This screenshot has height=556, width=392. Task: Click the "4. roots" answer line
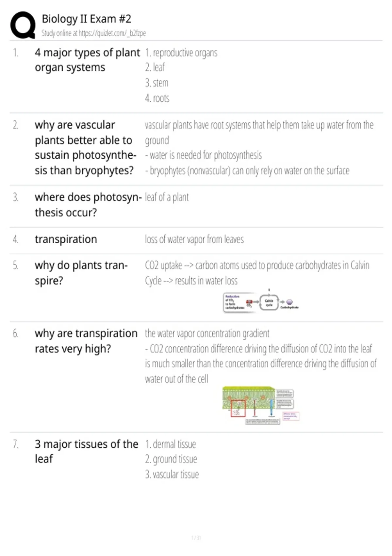tap(157, 98)
